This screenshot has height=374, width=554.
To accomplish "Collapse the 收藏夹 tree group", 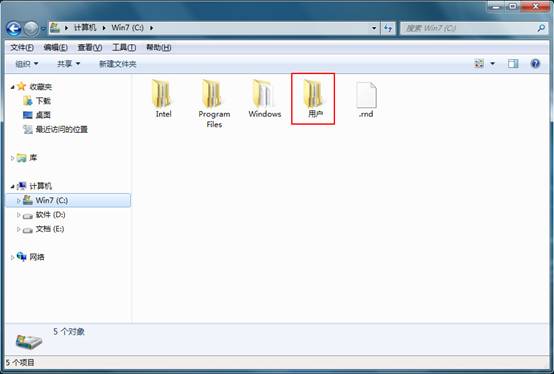I will pyautogui.click(x=13, y=87).
